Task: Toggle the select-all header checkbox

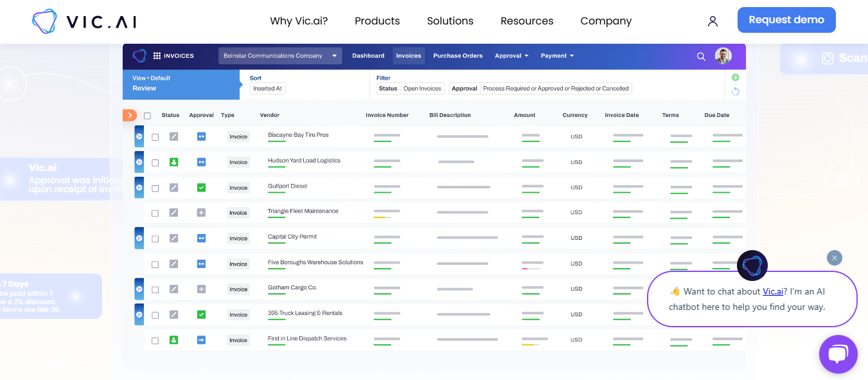Action: pos(147,116)
